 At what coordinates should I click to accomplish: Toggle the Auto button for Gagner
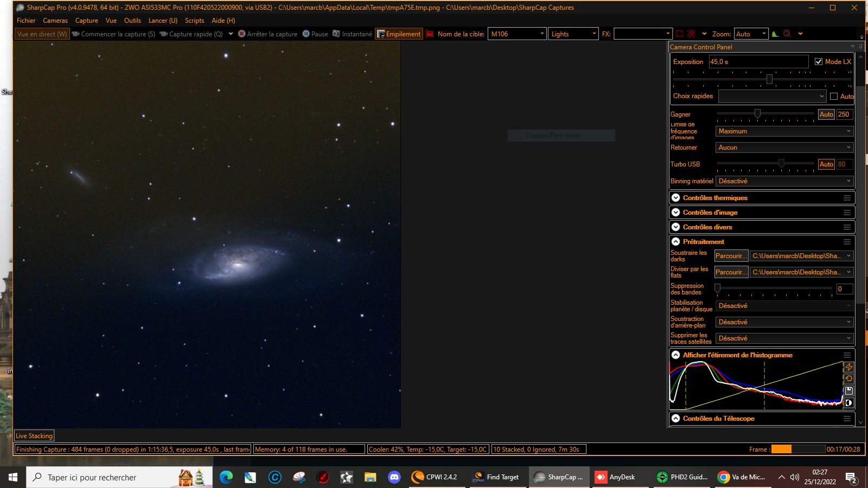tap(826, 114)
